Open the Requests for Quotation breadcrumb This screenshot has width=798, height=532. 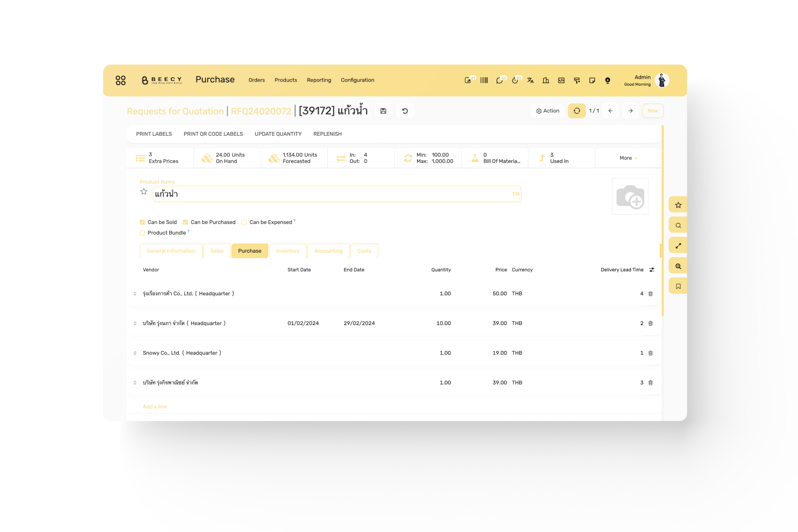click(x=175, y=111)
